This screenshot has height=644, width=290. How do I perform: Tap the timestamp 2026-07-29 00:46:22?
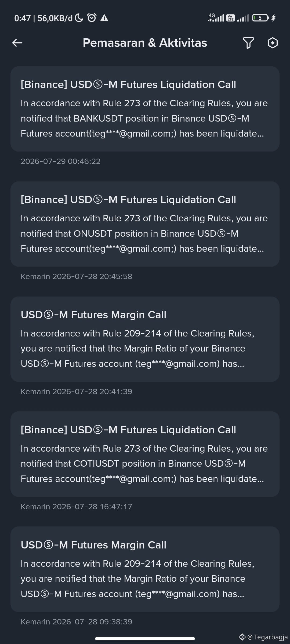click(x=61, y=161)
